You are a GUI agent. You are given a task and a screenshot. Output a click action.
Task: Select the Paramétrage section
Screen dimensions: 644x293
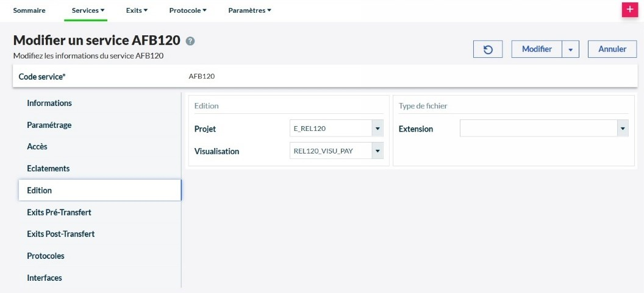click(x=49, y=125)
